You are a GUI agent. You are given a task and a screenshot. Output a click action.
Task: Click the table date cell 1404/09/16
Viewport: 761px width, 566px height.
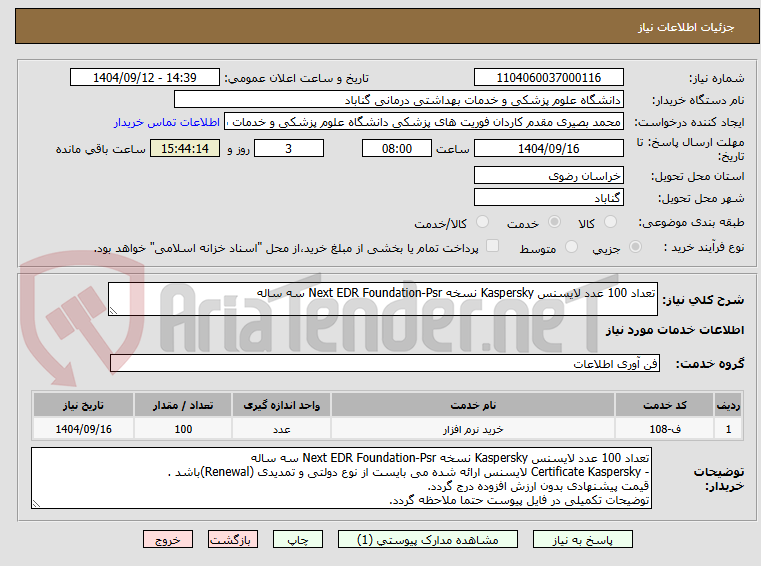83,429
